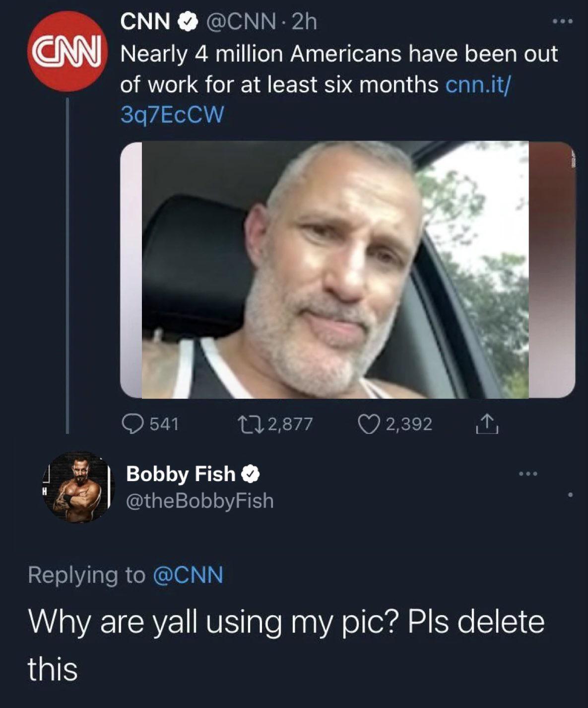
Task: Expand the more options menu on Bobby Fish's reply
Action: [x=527, y=473]
